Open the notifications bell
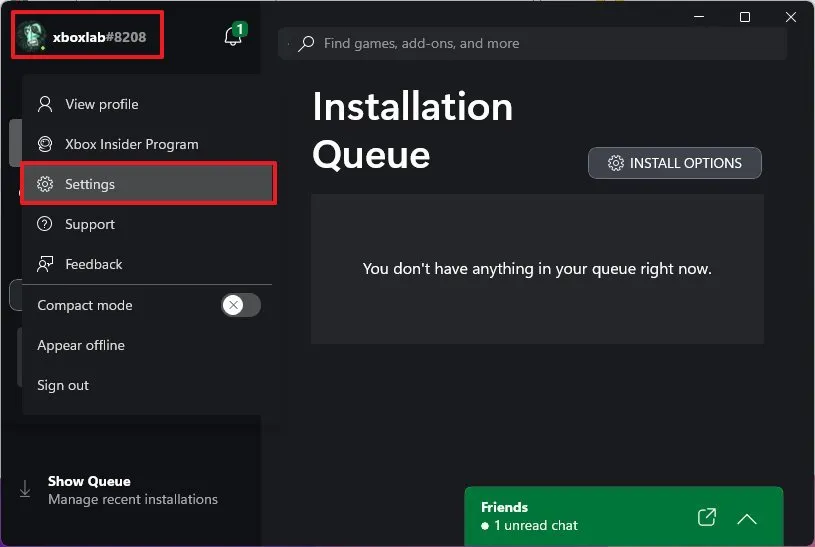 coord(233,37)
